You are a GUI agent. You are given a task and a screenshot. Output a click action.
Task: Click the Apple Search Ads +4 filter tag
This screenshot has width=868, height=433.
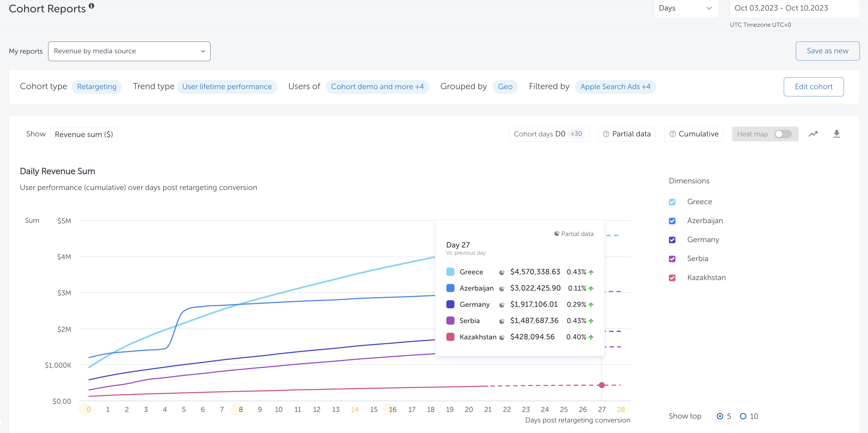pos(615,87)
